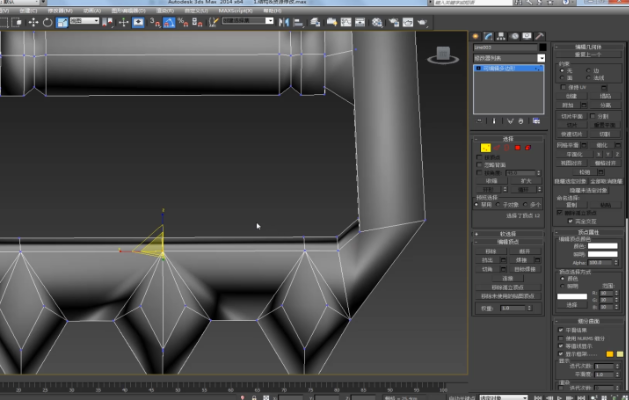This screenshot has width=629, height=400.
Task: Select Vertex sub-object level icon
Action: pyautogui.click(x=485, y=148)
